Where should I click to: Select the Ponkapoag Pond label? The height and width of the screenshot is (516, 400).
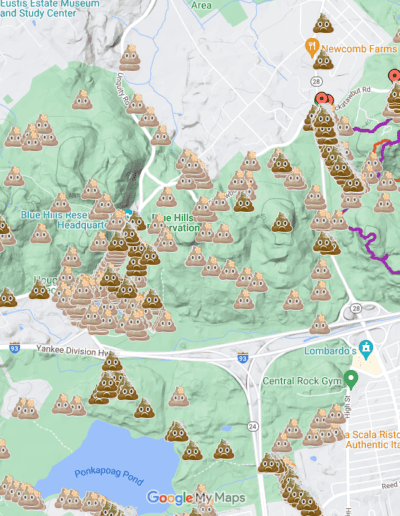tap(109, 476)
